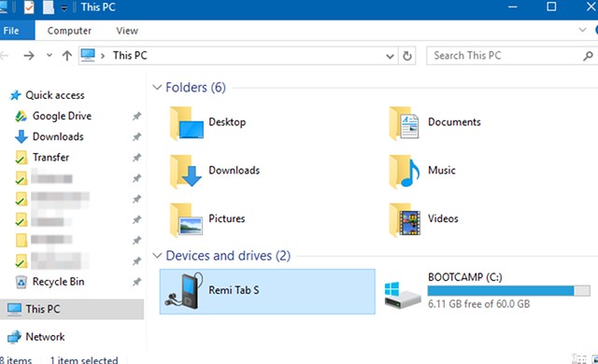Open the recent locations dropdown arrow
This screenshot has width=598, height=364.
click(x=50, y=55)
